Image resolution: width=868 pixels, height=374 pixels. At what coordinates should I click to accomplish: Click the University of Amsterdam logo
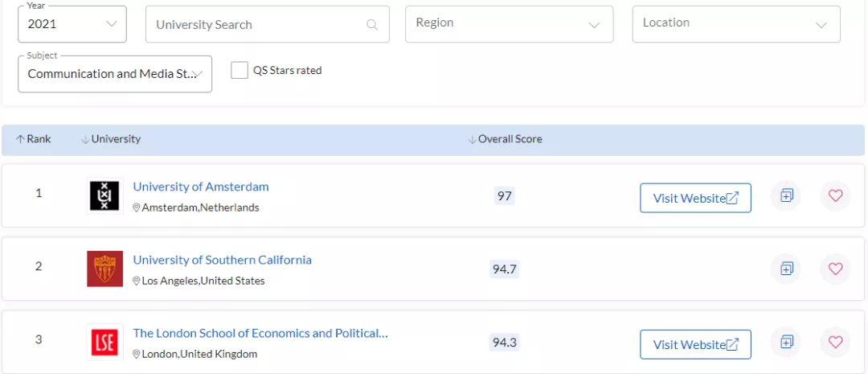point(104,195)
